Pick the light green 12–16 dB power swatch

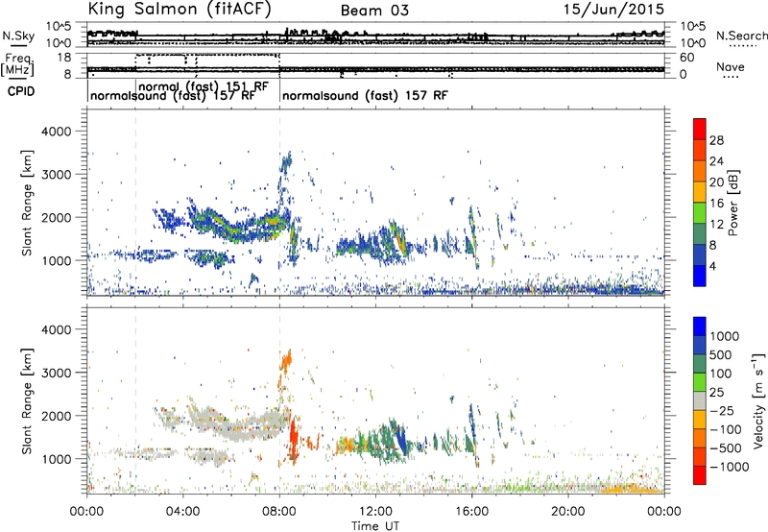(700, 213)
